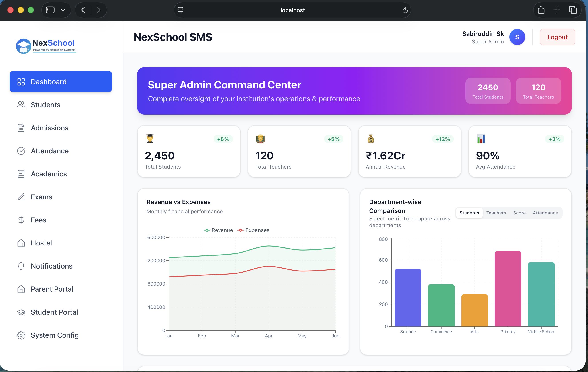Screen dimensions: 588x372
Task: Click the green Commerce bar
Action: [441, 305]
